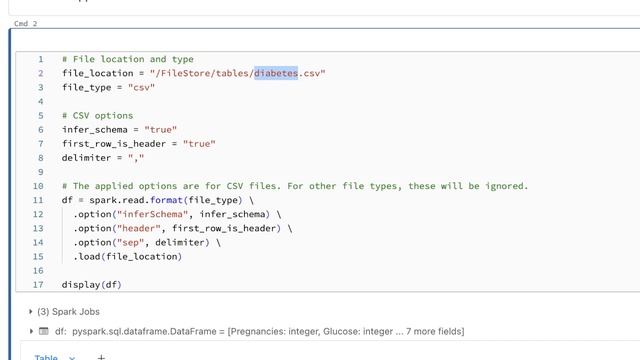Click the spark.read.format line
Screen dimensions: 640x360
coord(158,200)
